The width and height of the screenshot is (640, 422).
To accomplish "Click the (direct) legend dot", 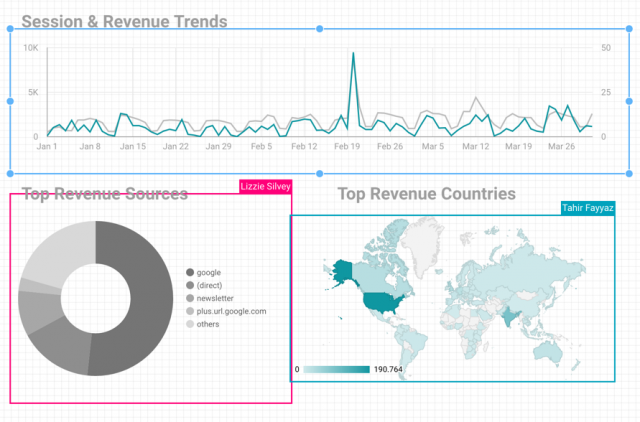I will [x=190, y=285].
